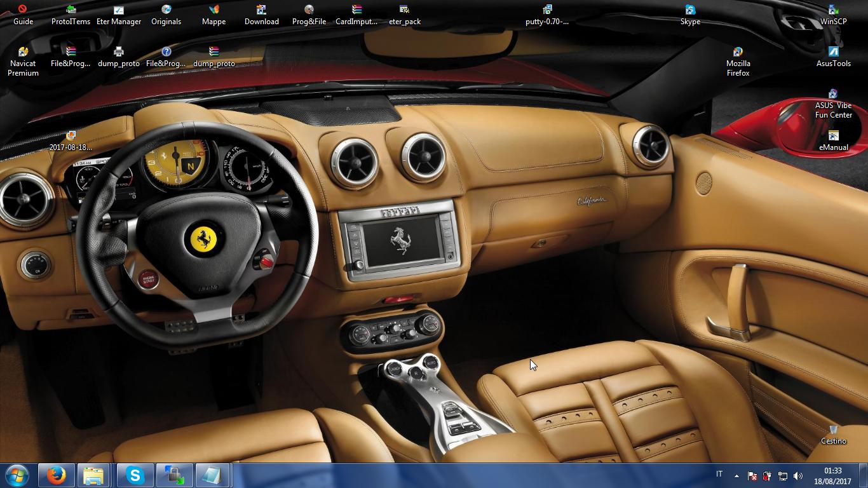Open Windows Explorer from the taskbar
The image size is (868, 488).
tap(93, 475)
